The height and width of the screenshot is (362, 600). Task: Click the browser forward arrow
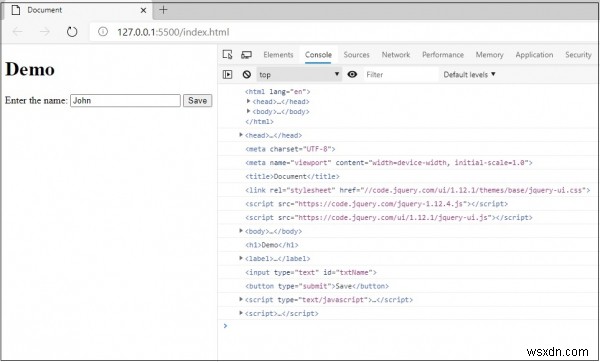(x=45, y=32)
